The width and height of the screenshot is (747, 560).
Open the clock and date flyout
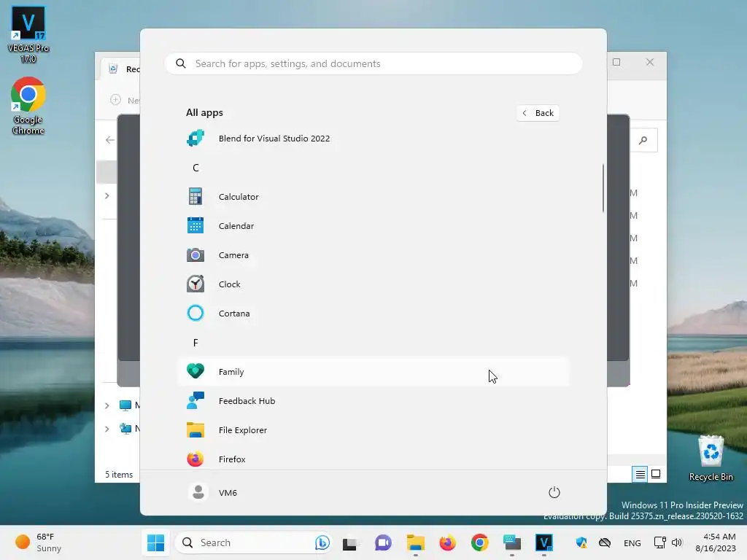coord(715,542)
